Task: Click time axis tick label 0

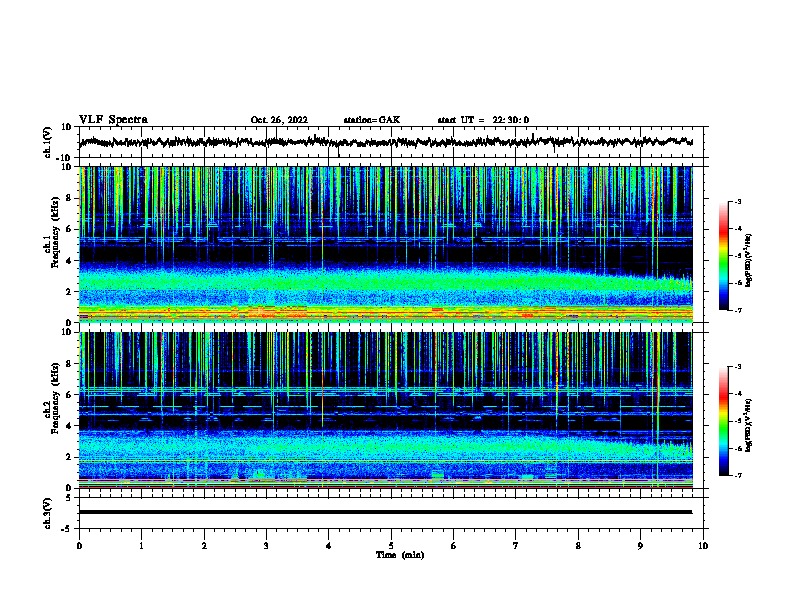Action: pos(79,546)
